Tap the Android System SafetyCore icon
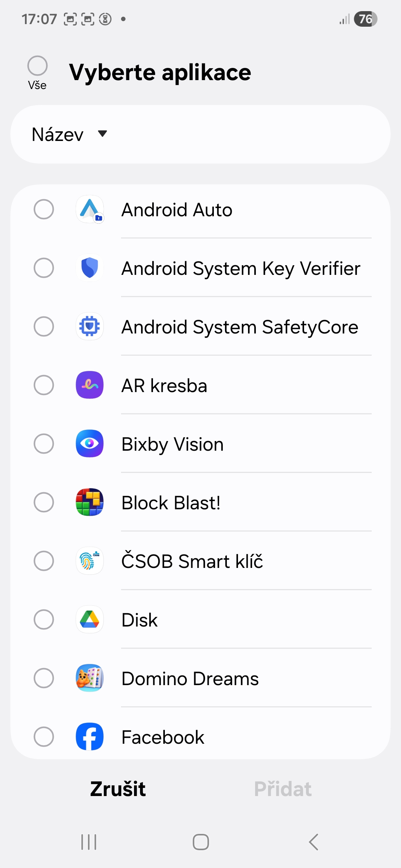The height and width of the screenshot is (868, 401). click(x=89, y=326)
